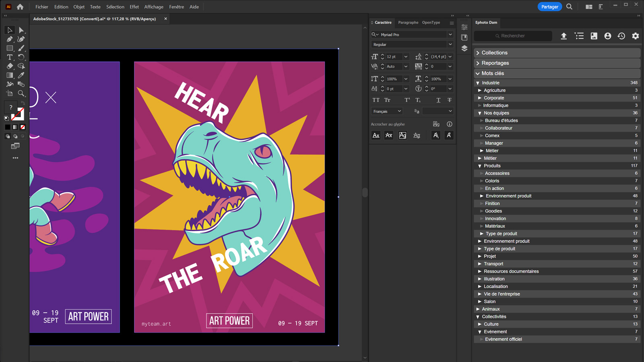
Task: Select the Paintbrush tool
Action: pos(21,48)
